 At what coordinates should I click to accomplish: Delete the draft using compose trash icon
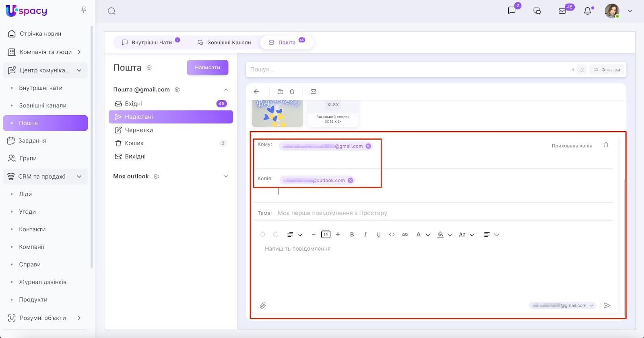[606, 145]
